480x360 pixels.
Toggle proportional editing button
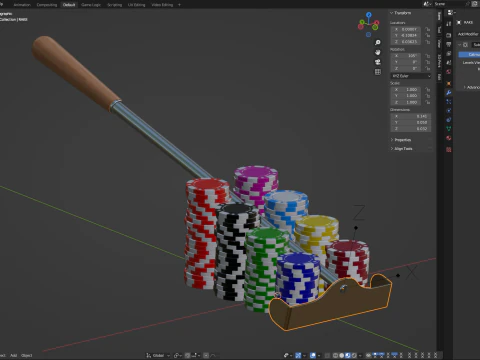click(206, 355)
